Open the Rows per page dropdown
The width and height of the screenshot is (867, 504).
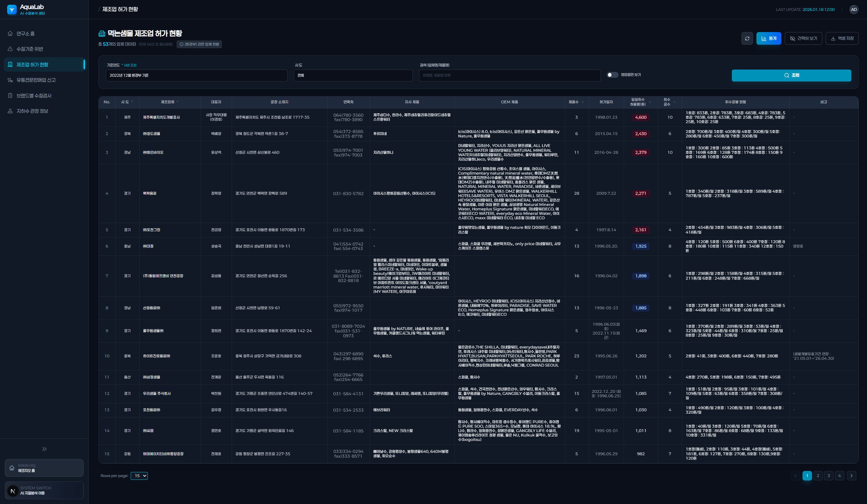pos(139,476)
